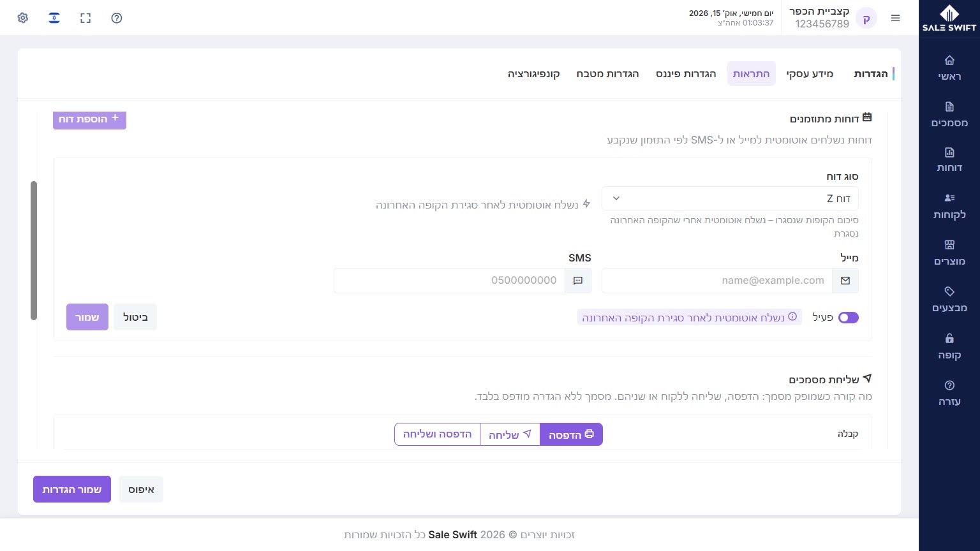Open help via the question mark icon in header
The width and height of the screenshot is (980, 551).
click(x=116, y=18)
